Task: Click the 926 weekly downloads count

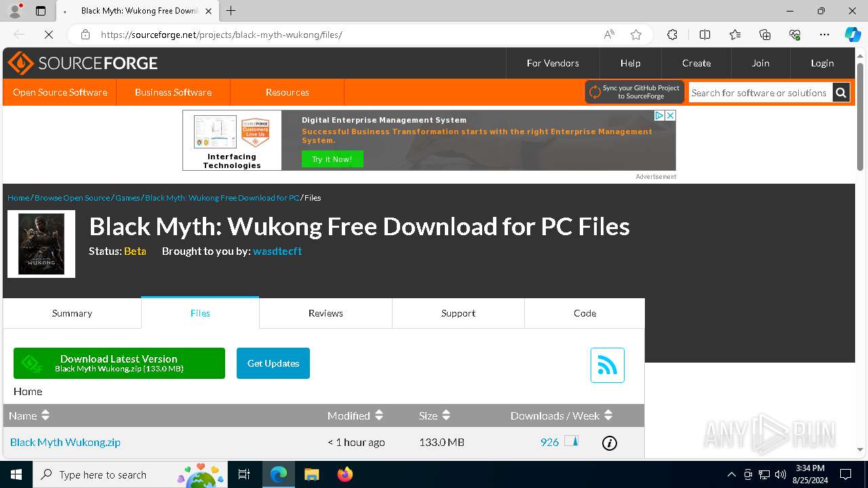Action: tap(549, 443)
